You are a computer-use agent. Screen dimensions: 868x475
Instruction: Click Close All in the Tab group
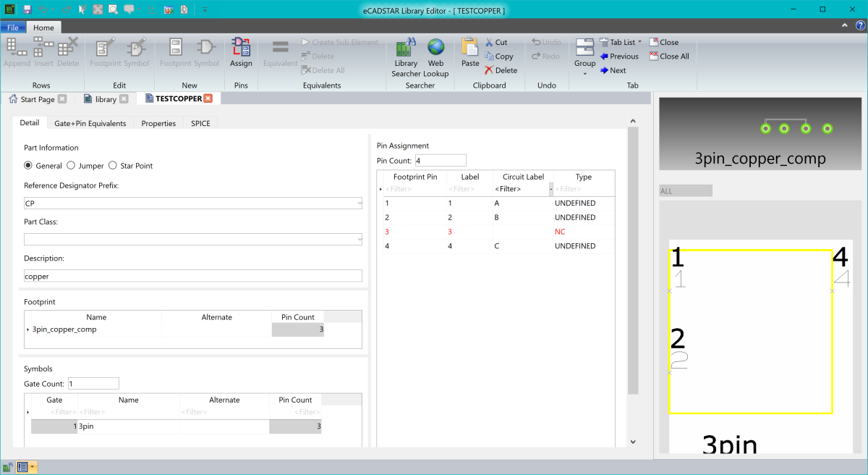[x=668, y=56]
